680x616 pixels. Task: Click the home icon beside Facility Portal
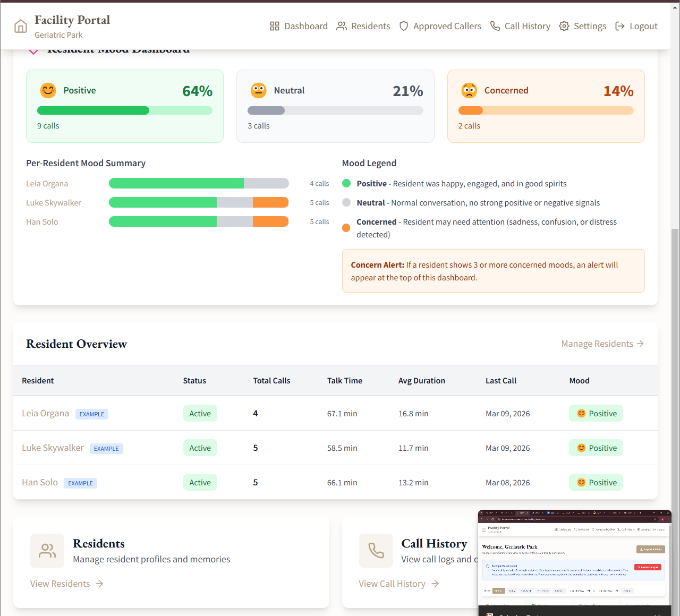(20, 25)
